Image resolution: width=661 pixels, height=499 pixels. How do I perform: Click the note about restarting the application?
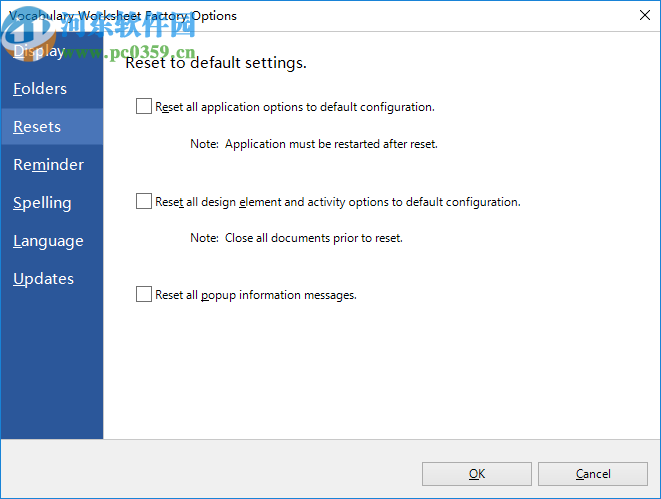pos(314,144)
